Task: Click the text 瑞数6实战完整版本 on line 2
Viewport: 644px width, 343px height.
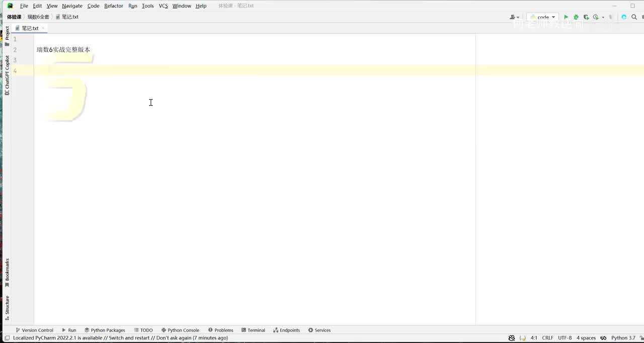Action: pos(63,50)
